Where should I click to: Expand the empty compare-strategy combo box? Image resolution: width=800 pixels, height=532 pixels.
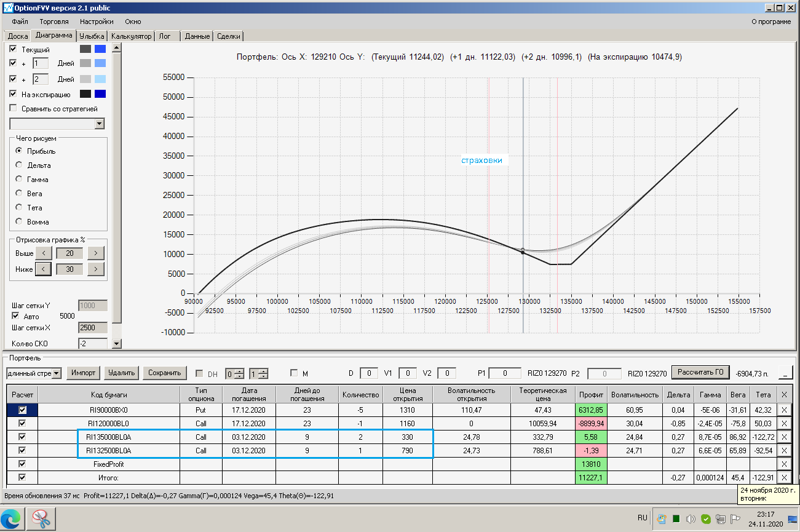100,124
